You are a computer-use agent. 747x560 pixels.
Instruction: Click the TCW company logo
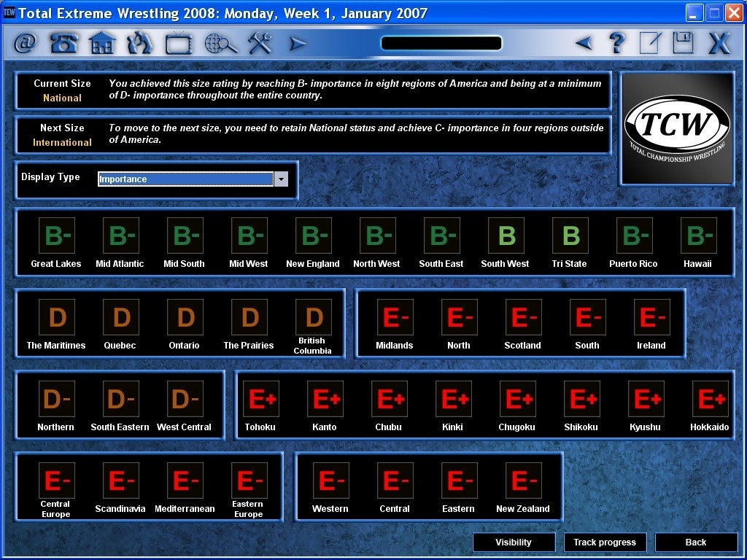676,128
